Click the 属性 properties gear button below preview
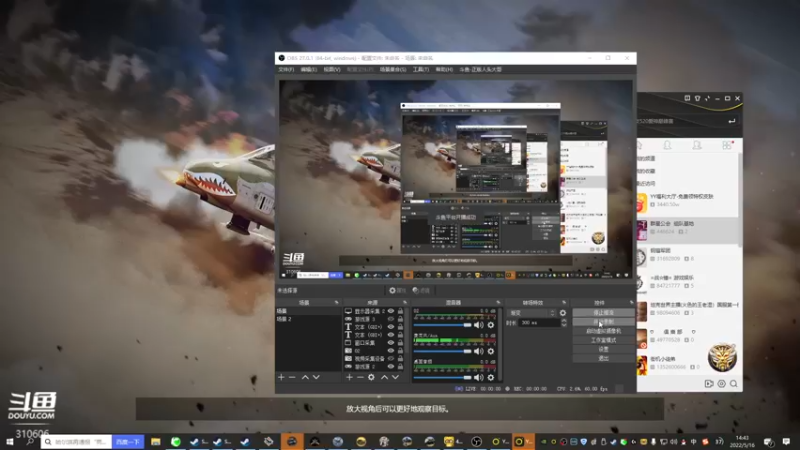The height and width of the screenshot is (450, 800). (397, 290)
